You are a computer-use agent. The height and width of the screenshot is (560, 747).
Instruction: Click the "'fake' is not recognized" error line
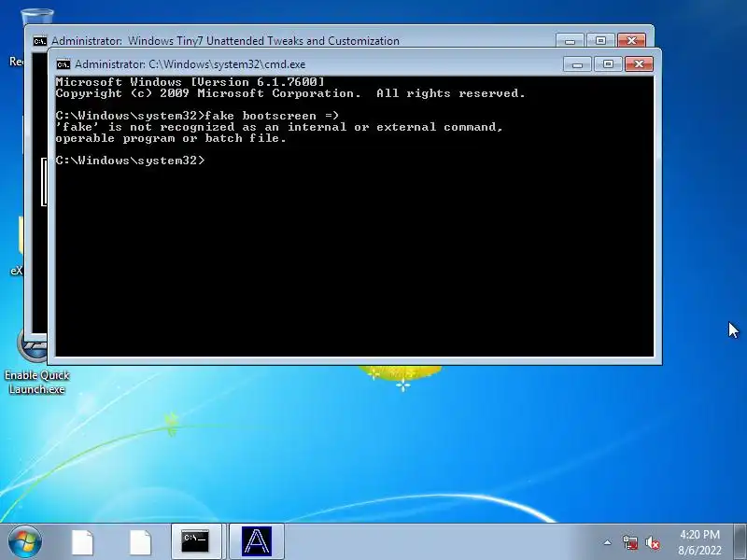point(279,127)
